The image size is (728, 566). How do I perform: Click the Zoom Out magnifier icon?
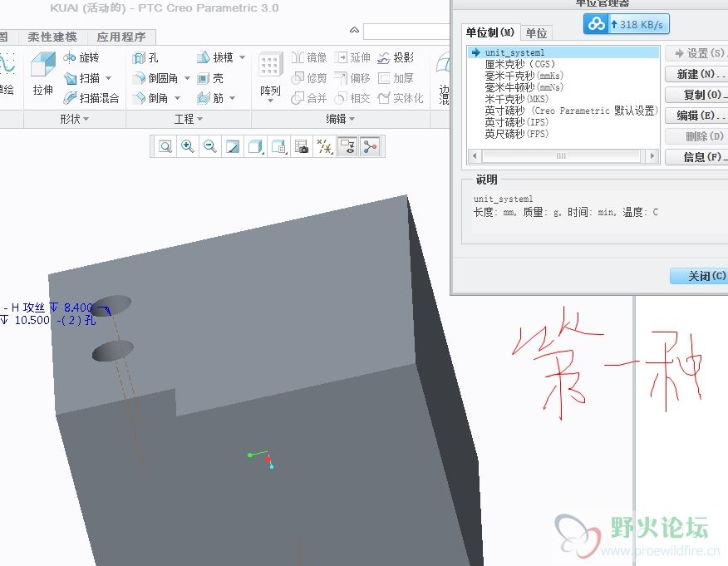point(210,147)
